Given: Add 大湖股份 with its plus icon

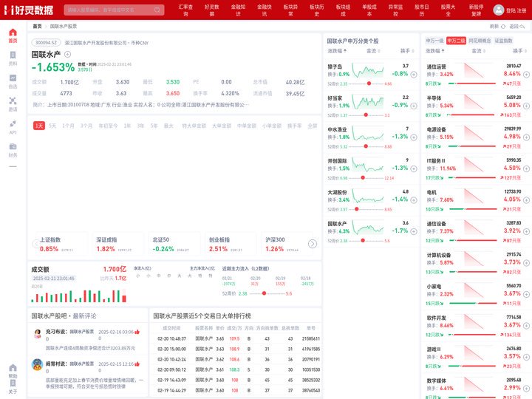Looking at the screenshot, I should (x=414, y=199).
